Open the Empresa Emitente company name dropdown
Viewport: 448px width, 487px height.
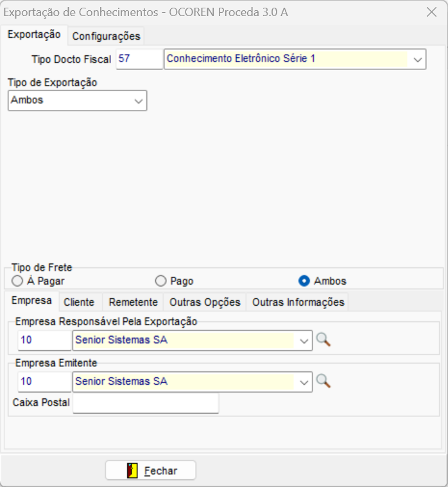pos(304,382)
